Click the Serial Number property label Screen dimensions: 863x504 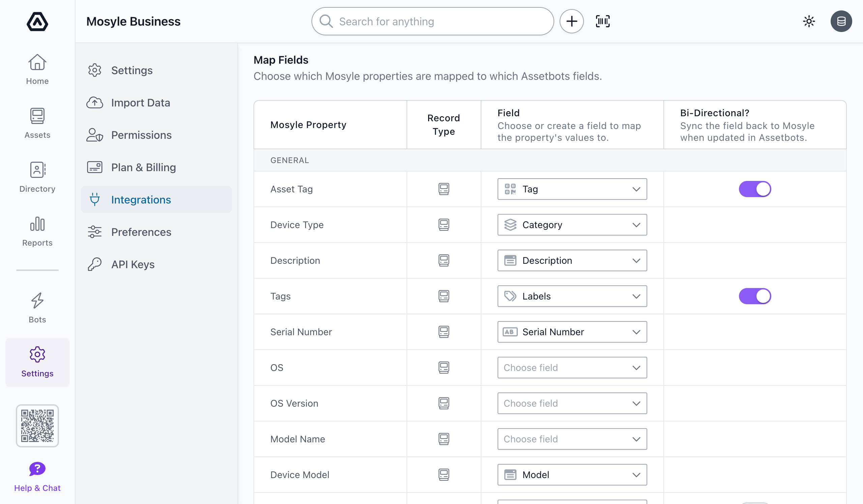click(301, 332)
